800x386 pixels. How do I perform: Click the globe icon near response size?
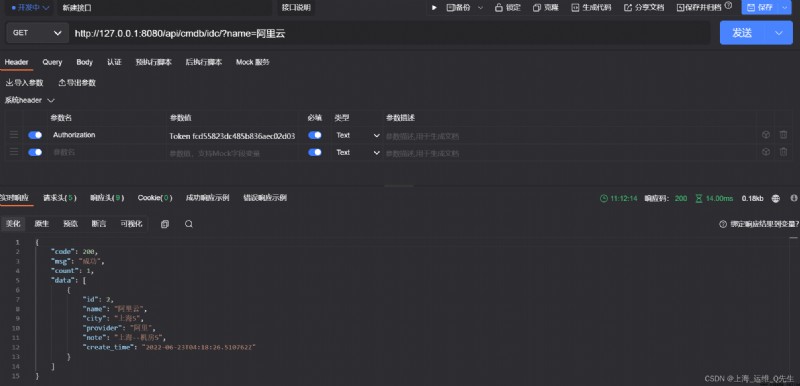click(776, 198)
